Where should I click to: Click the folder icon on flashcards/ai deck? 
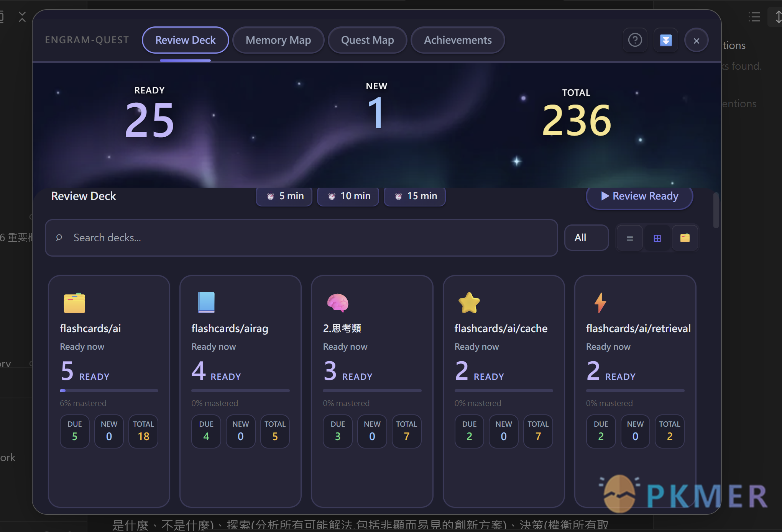(74, 303)
